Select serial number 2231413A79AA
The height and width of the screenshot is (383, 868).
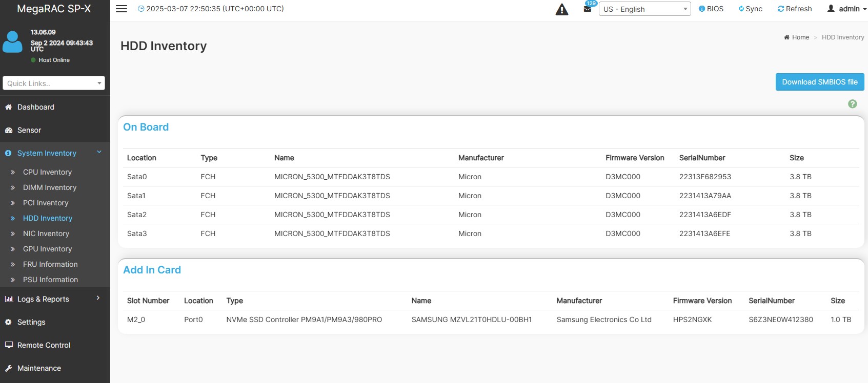pos(705,196)
